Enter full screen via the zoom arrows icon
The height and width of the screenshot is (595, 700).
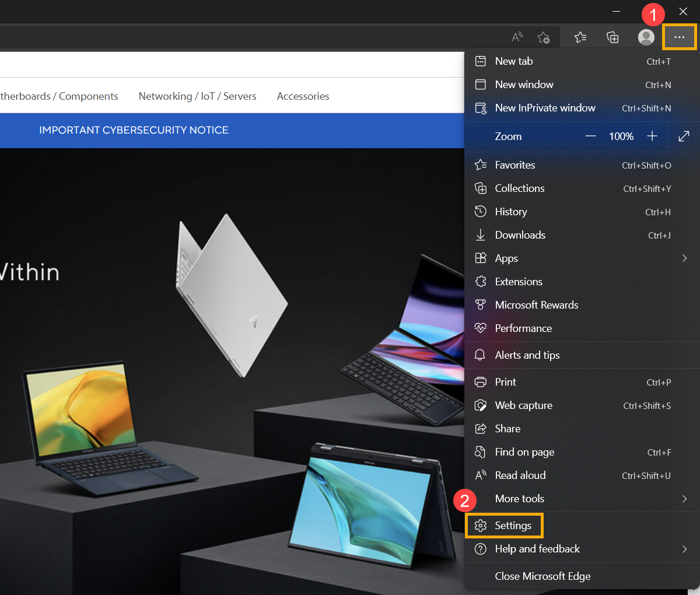684,136
